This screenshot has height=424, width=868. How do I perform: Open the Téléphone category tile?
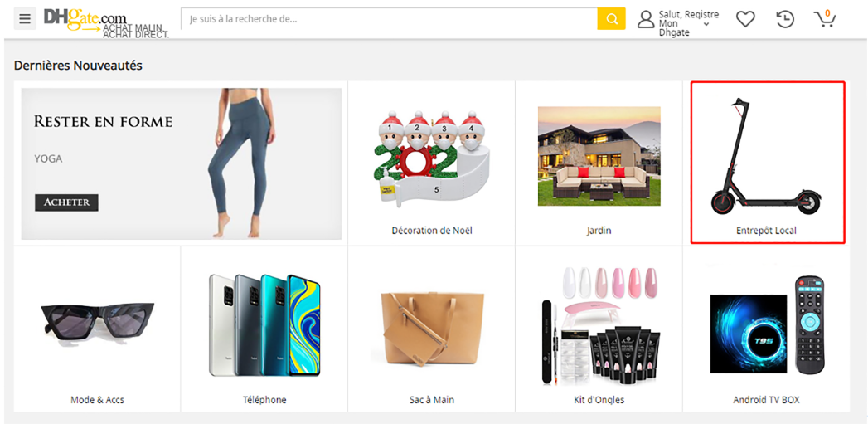(x=264, y=329)
